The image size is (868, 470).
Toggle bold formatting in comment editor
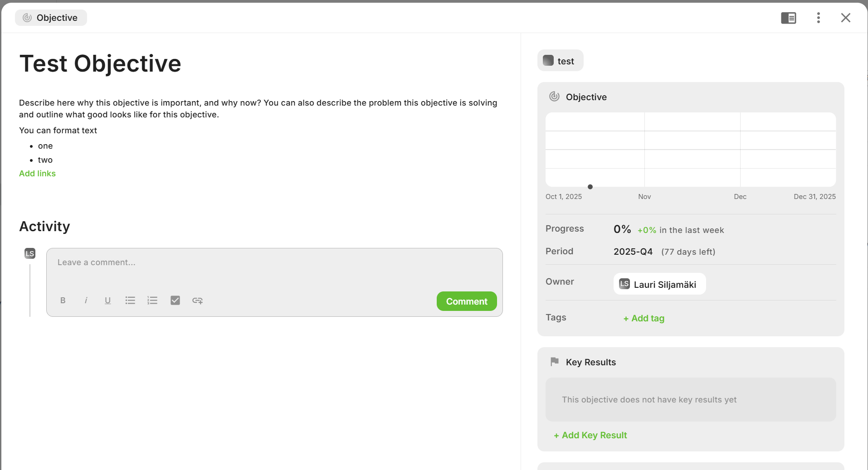tap(63, 300)
